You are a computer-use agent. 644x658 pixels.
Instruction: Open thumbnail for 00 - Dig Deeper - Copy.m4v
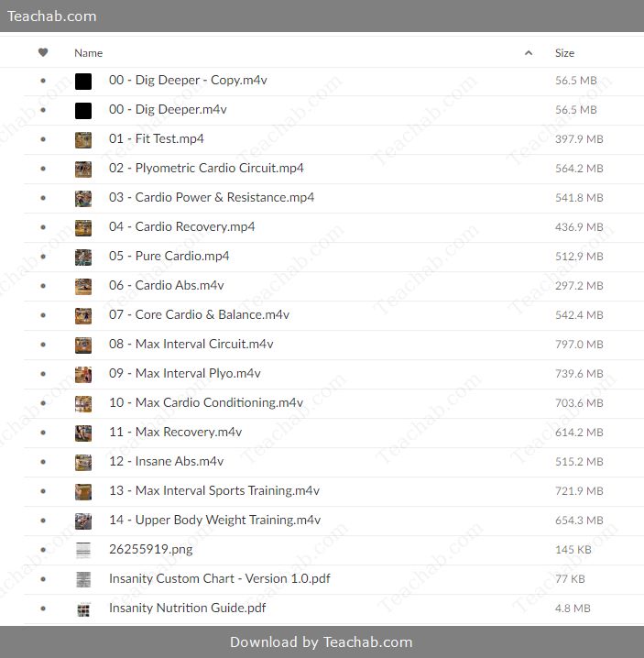[83, 82]
